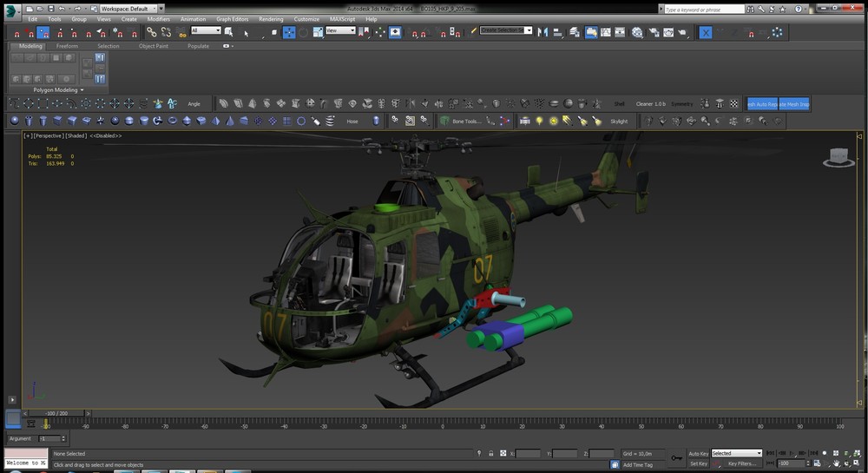Open the Rendering menu

[271, 18]
